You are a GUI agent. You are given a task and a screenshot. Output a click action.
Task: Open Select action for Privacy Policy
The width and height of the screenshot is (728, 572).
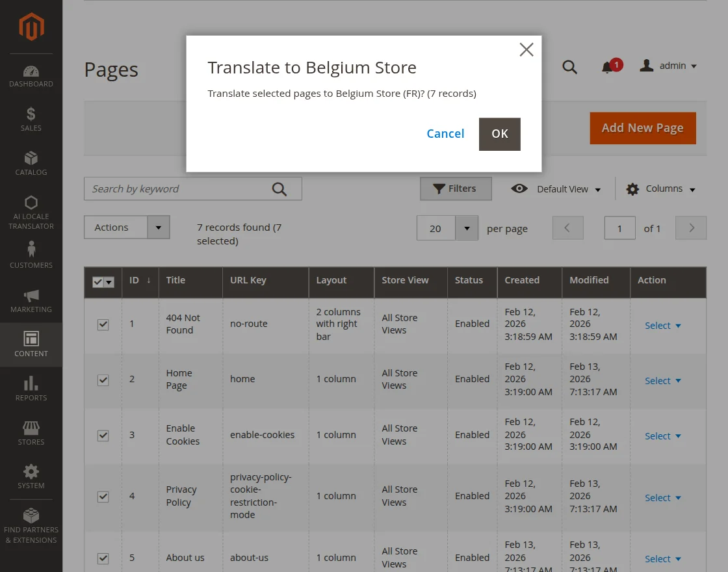click(x=662, y=498)
